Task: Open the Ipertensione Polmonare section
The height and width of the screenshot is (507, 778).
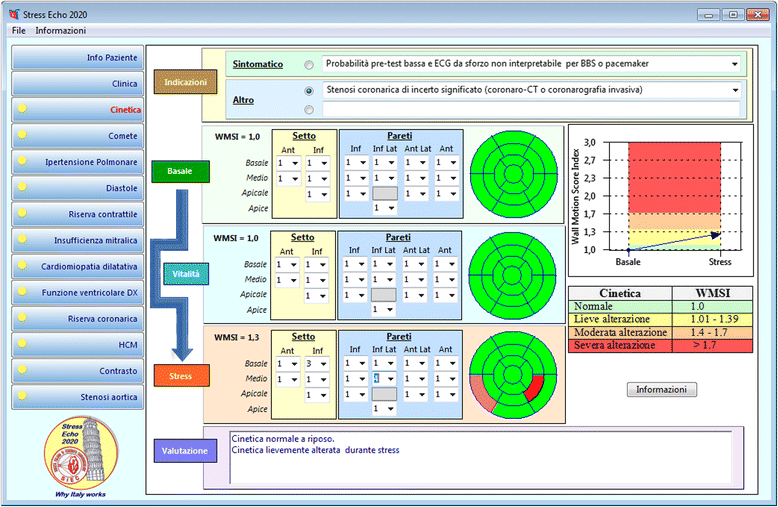Action: click(x=77, y=162)
